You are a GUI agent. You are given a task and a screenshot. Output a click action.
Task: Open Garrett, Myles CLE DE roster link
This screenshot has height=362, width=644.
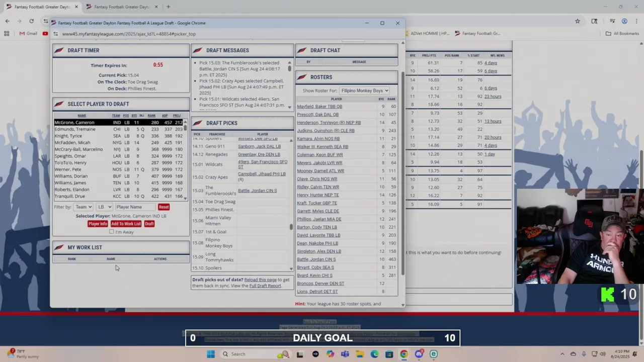[318, 211]
